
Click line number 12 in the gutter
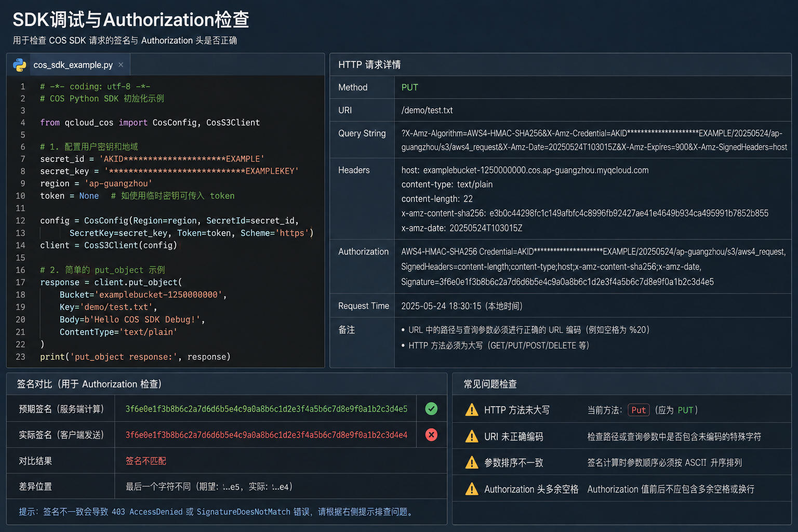[x=20, y=221]
